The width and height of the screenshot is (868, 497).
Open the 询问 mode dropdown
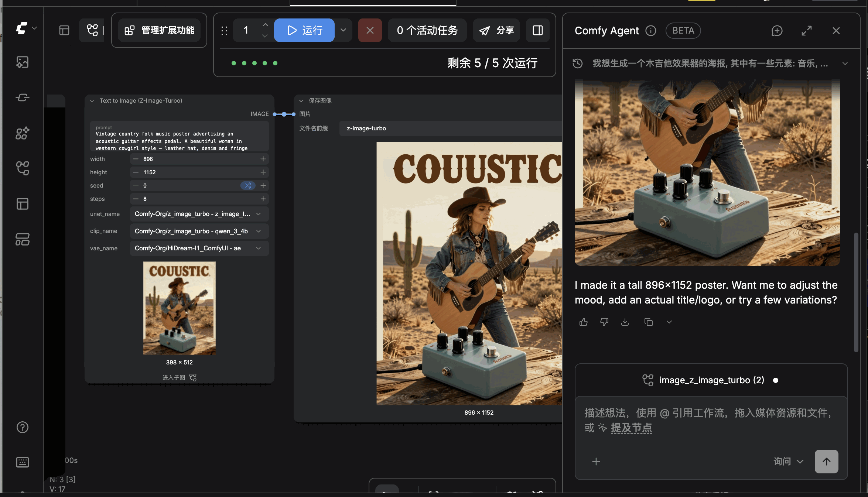[789, 461]
